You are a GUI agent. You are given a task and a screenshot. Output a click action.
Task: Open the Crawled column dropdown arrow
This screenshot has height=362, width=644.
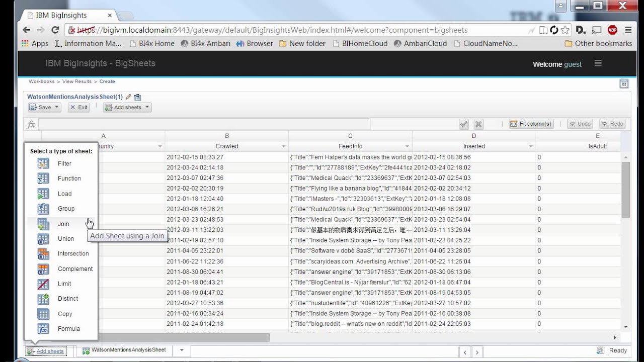tap(283, 146)
